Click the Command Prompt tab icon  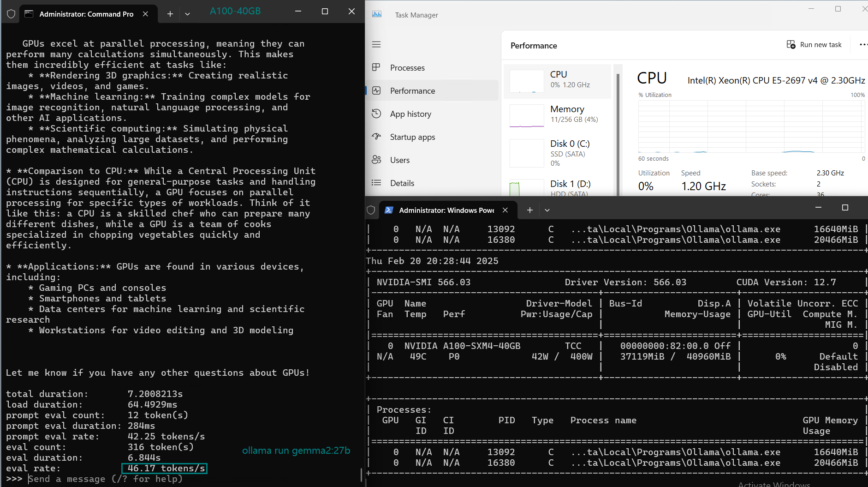[29, 14]
